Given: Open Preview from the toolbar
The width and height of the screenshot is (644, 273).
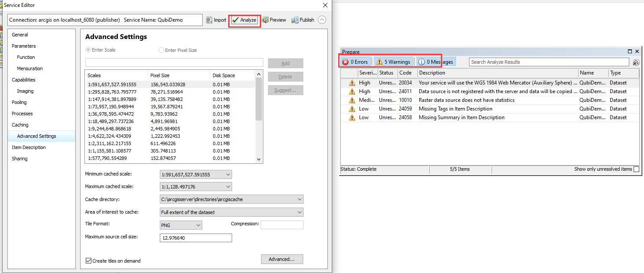Looking at the screenshot, I should [x=274, y=20].
